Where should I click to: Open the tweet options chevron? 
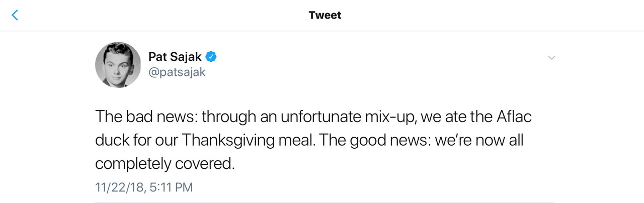[551, 58]
